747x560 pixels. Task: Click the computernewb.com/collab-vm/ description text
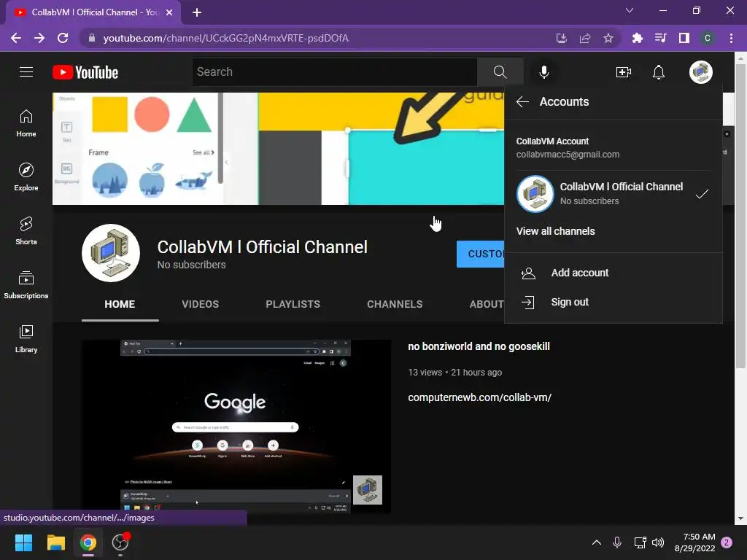click(x=479, y=397)
